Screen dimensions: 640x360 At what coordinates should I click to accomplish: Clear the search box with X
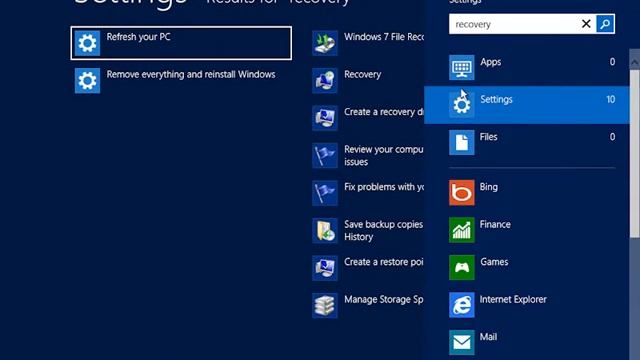pos(586,24)
